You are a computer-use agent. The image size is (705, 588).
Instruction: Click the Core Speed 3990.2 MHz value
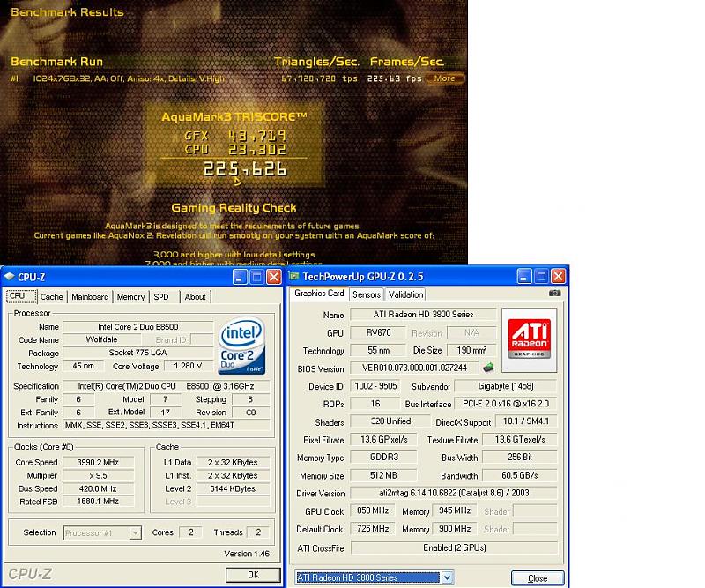tap(98, 462)
